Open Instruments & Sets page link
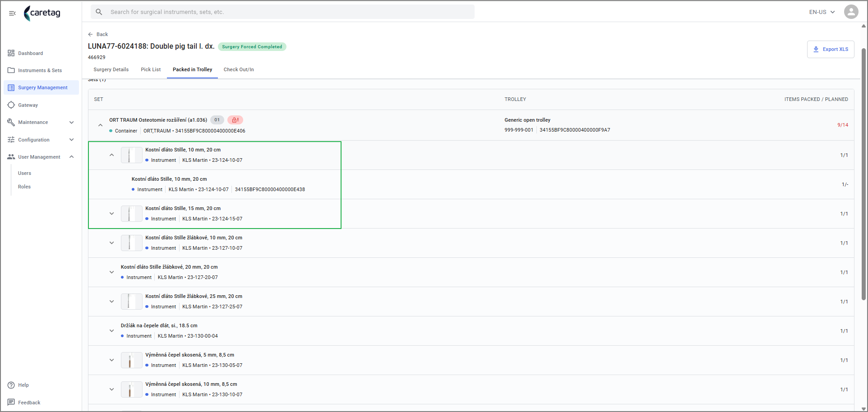This screenshot has height=412, width=868. point(40,70)
